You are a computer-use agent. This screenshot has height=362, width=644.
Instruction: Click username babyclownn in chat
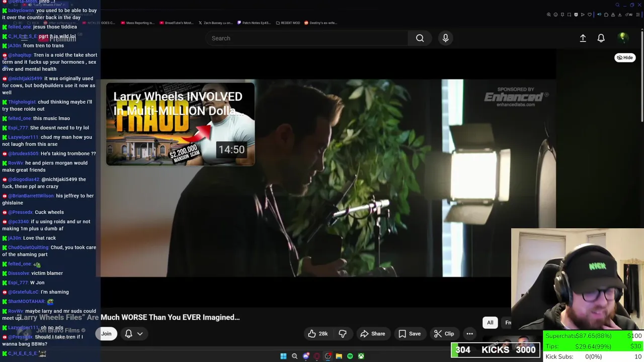click(21, 11)
